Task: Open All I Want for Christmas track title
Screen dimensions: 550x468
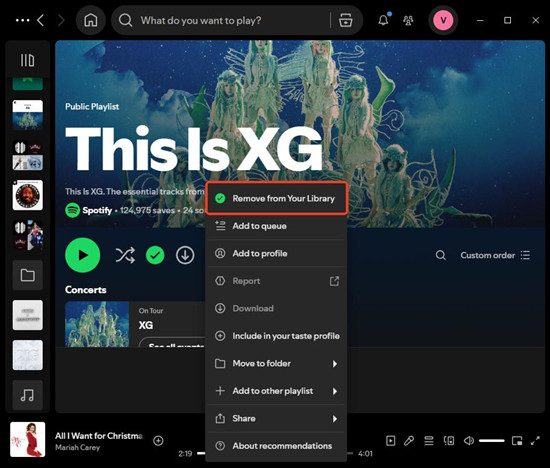Action: click(x=99, y=435)
